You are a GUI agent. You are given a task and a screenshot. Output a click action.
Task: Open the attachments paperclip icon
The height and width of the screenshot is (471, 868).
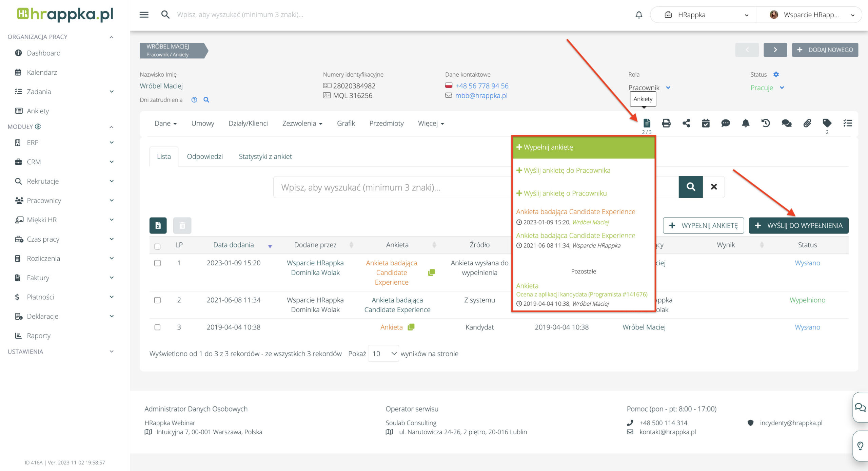(x=807, y=123)
